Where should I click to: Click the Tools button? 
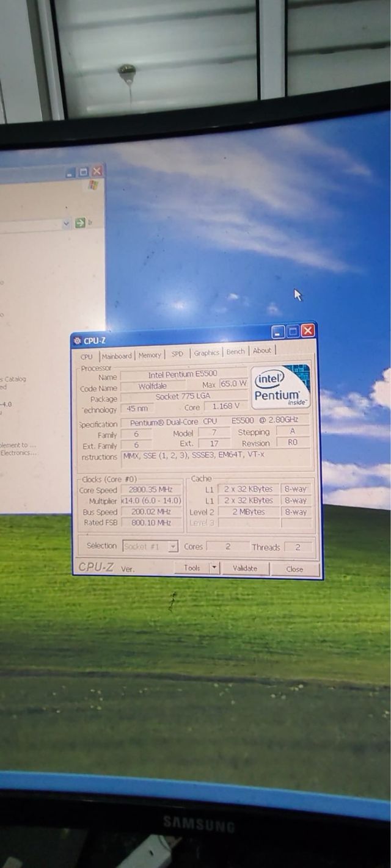[192, 568]
